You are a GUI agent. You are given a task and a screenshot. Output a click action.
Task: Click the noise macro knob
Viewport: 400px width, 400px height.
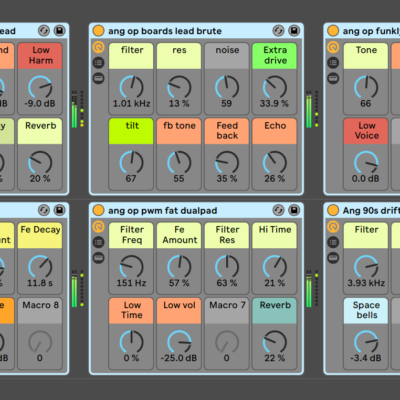[x=227, y=87]
